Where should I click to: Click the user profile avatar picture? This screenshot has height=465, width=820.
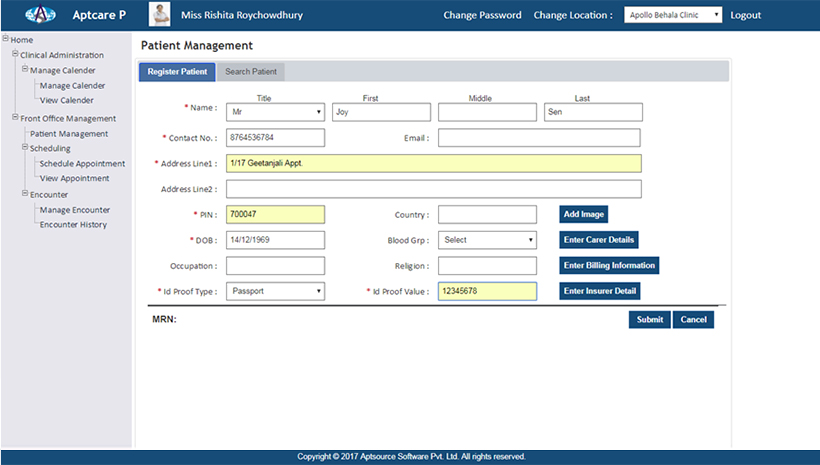click(x=159, y=15)
